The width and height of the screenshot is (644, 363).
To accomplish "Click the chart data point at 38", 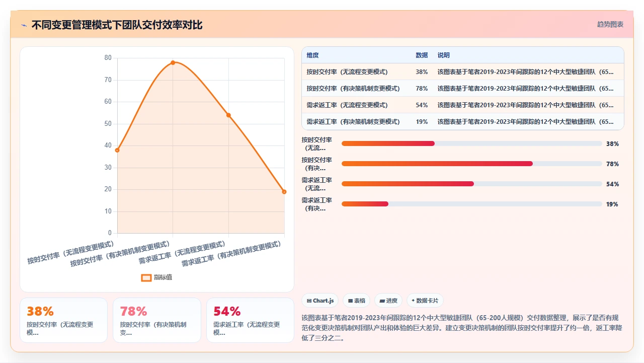I will 117,150.
